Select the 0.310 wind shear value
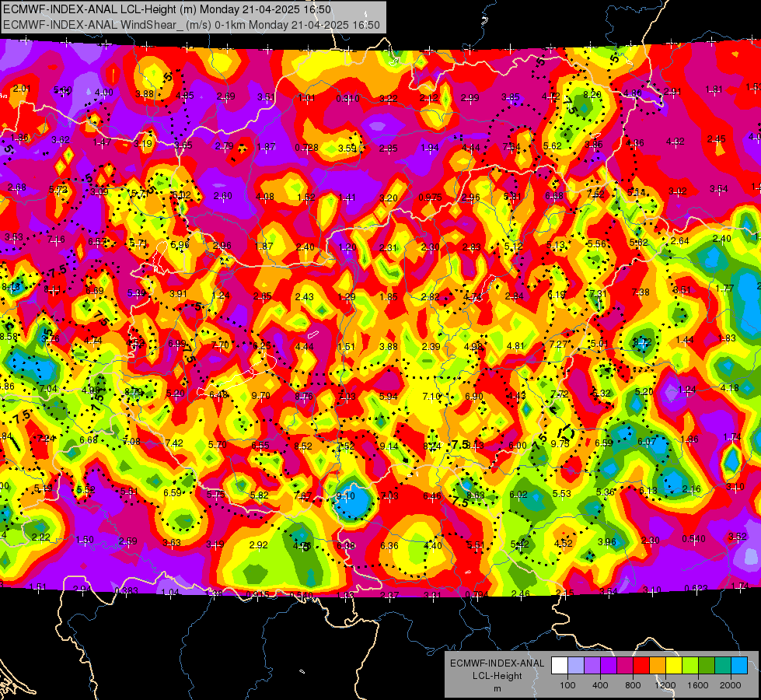This screenshot has height=700, width=761. click(x=348, y=99)
